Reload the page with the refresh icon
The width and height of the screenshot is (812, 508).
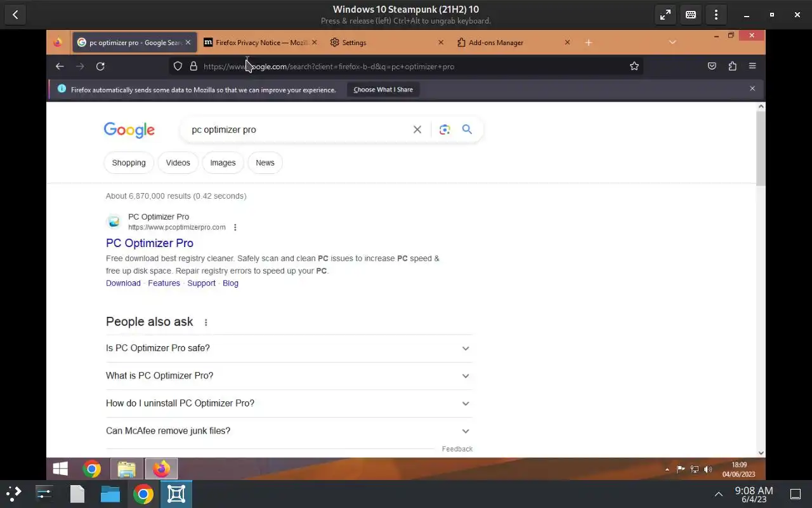coord(100,66)
